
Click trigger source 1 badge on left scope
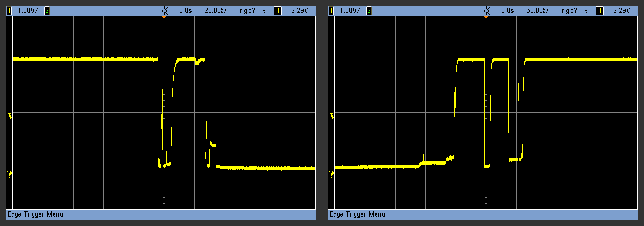coord(278,11)
